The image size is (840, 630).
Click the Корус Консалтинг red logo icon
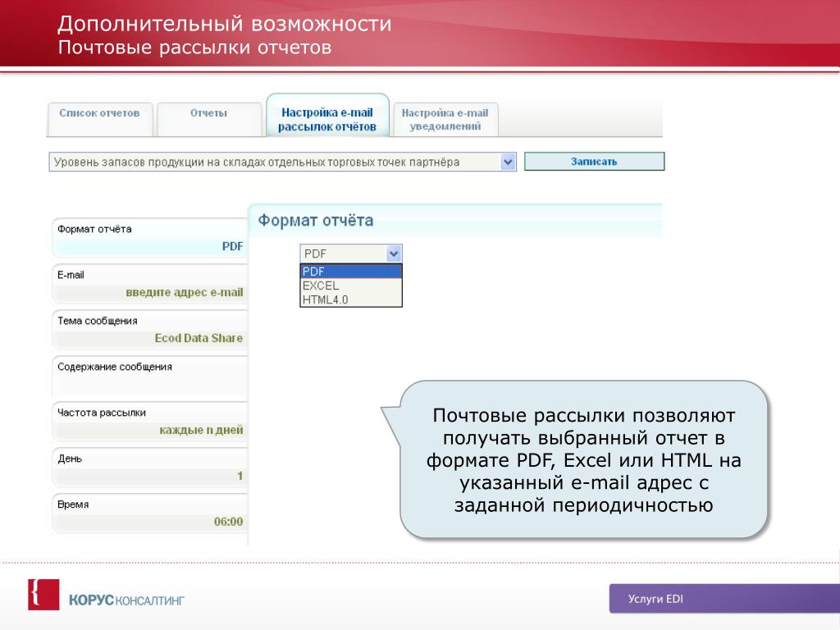(43, 594)
